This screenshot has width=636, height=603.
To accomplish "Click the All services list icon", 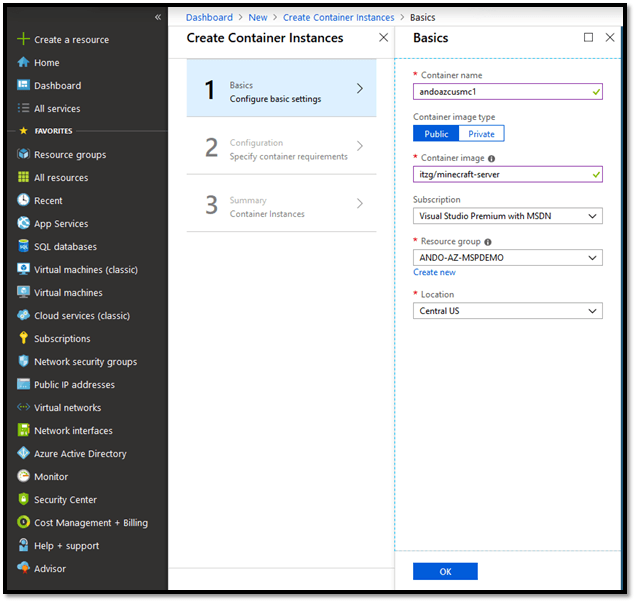I will click(23, 108).
